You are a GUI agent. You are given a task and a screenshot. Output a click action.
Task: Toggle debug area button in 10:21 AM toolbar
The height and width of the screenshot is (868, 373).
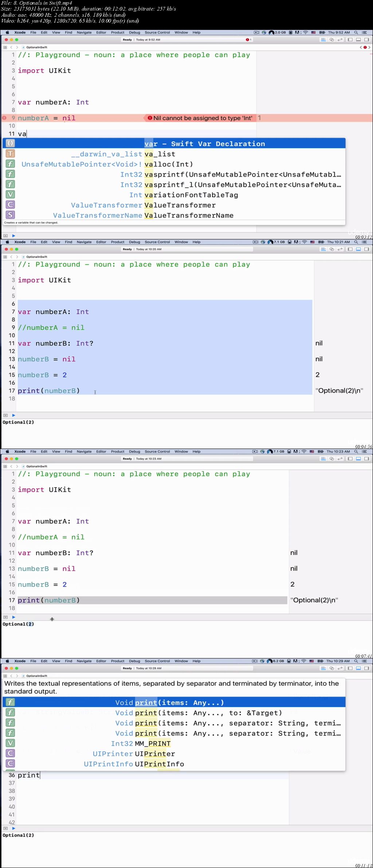tap(358, 249)
